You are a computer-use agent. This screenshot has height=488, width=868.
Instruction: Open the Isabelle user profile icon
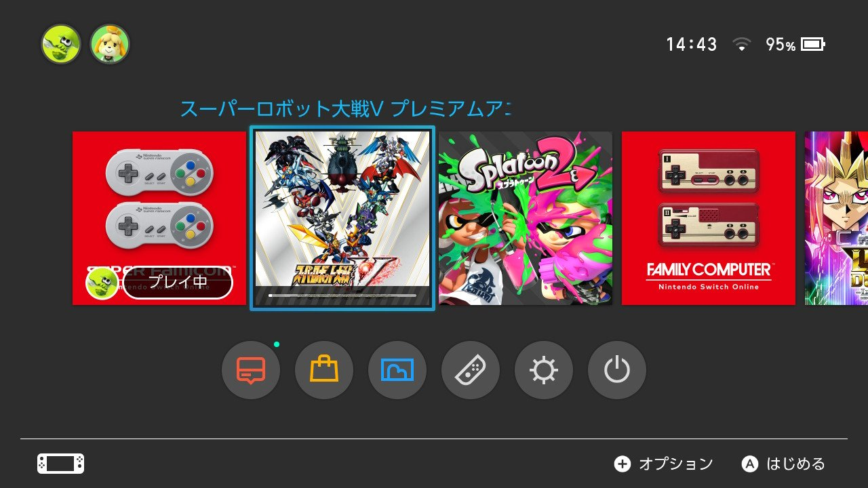pos(110,45)
